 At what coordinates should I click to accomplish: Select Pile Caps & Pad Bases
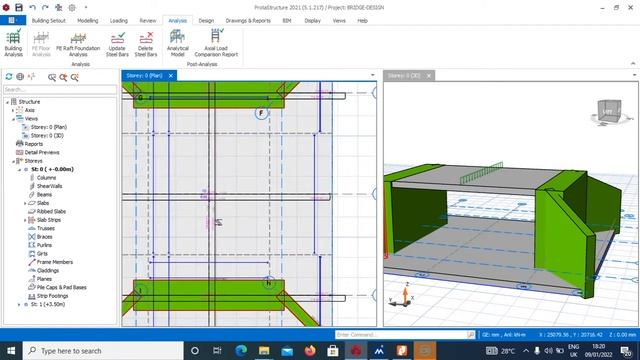62,287
